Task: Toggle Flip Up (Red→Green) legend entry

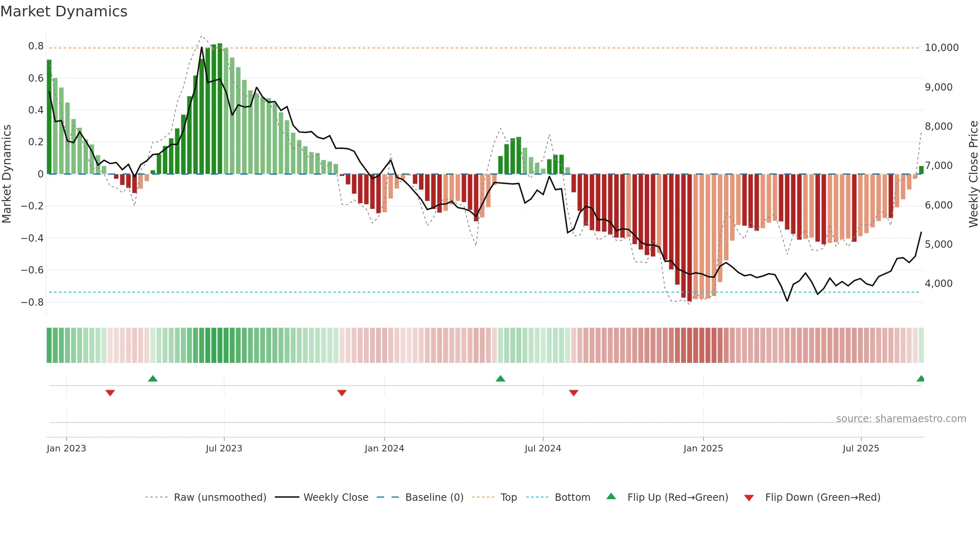Action: [x=667, y=497]
